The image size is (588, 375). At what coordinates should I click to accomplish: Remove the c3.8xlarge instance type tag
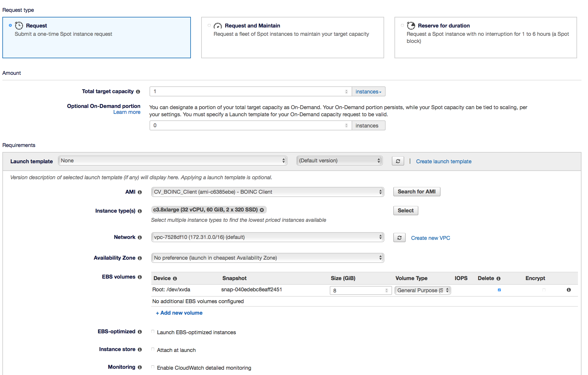262,210
